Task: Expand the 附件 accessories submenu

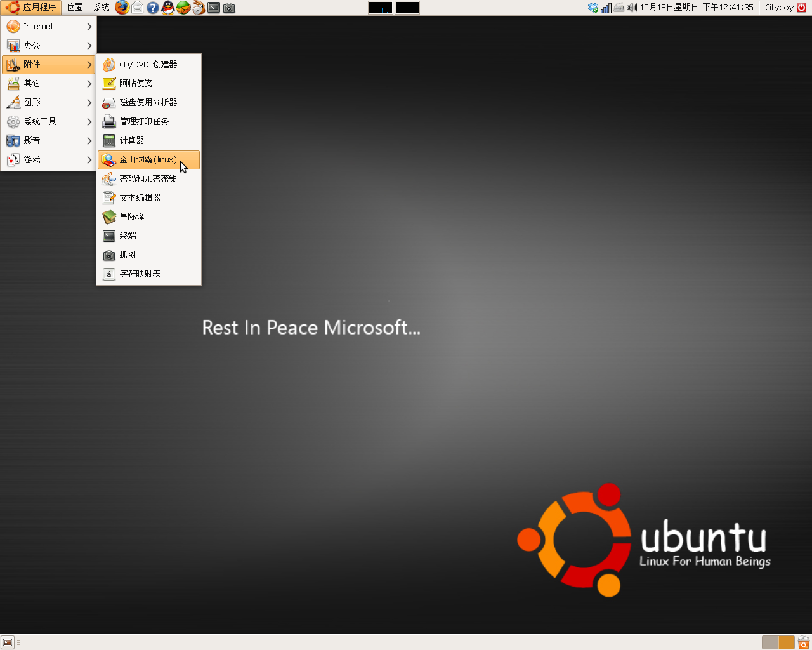Action: (x=49, y=64)
